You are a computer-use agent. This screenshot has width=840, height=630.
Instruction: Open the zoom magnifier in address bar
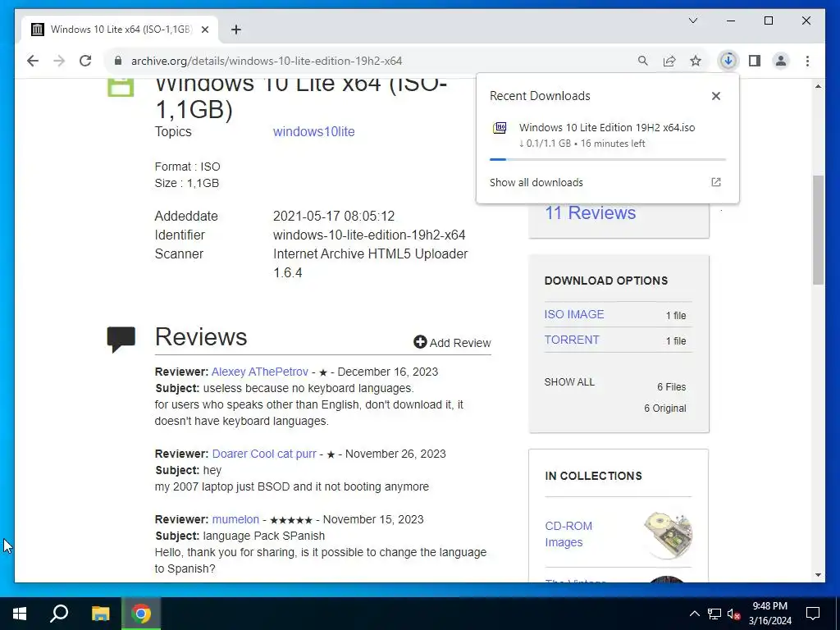click(x=643, y=61)
